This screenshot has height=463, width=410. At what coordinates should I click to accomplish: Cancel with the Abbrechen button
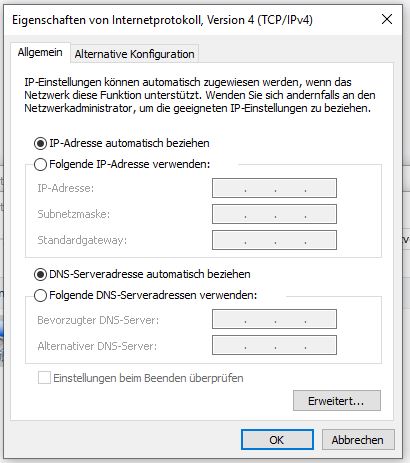click(358, 440)
